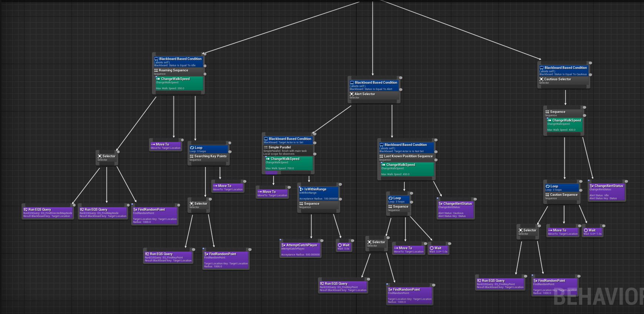Click the Last Known Position Sequence node
Viewport: 644px width, 314px height.
point(406,157)
